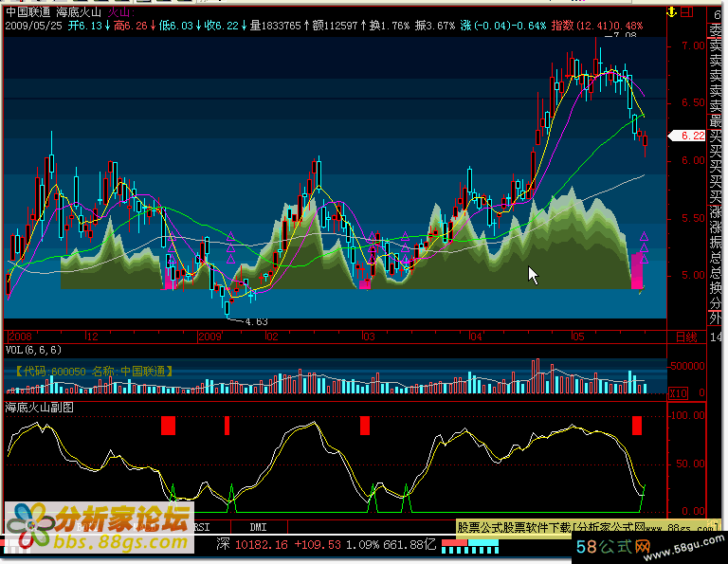This screenshot has height=564, width=728.
Task: Select the 6.22 current price marker
Action: (x=687, y=136)
